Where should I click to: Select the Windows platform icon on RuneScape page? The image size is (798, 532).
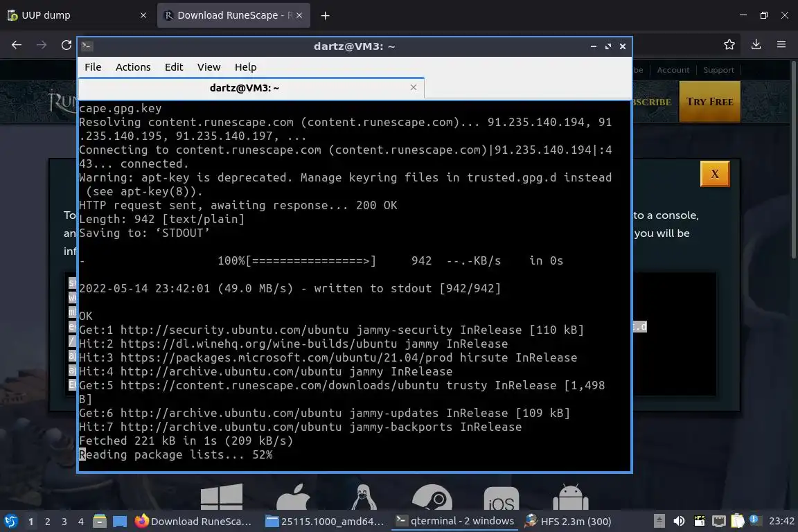[222, 497]
